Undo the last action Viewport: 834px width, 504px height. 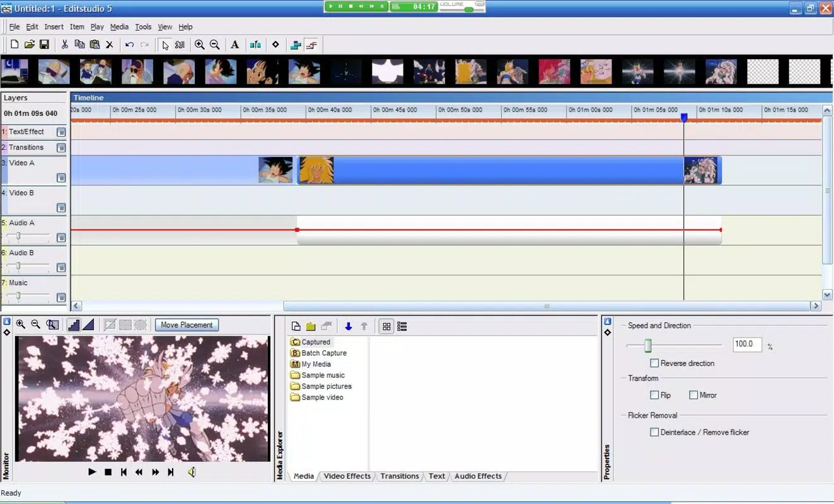(130, 45)
